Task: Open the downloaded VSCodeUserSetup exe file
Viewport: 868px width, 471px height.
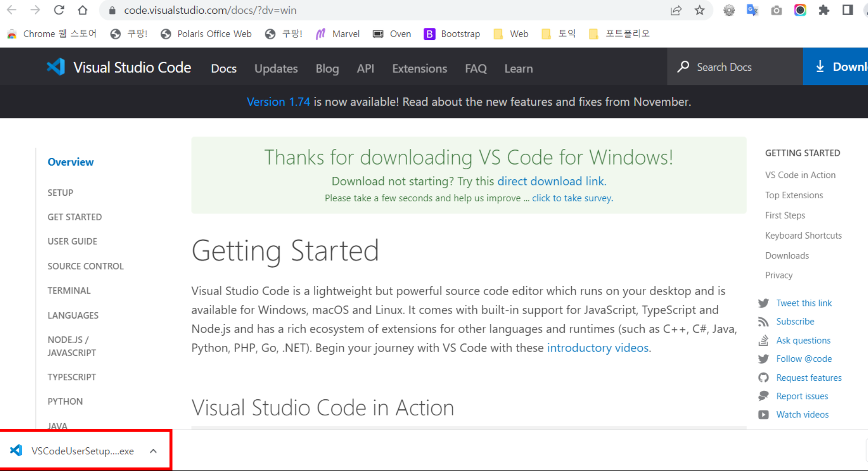Action: pyautogui.click(x=82, y=451)
